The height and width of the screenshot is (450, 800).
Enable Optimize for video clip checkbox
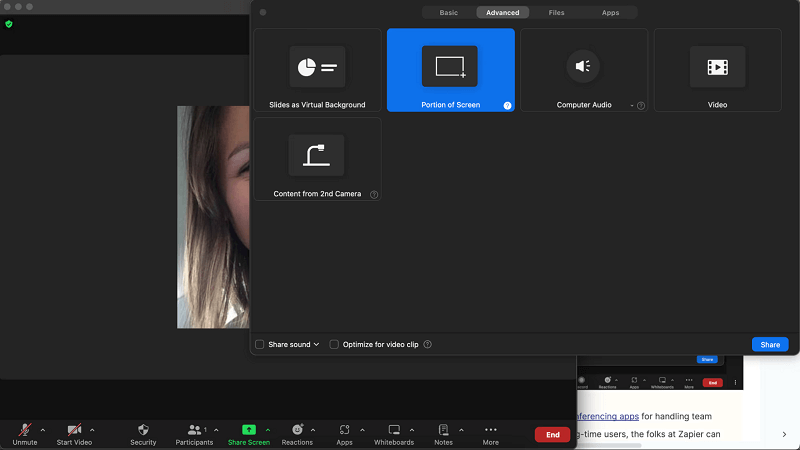[335, 344]
